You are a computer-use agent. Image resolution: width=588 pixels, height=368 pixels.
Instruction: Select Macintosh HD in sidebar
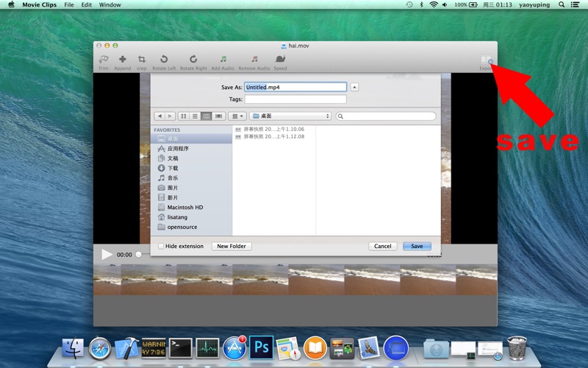coord(191,207)
